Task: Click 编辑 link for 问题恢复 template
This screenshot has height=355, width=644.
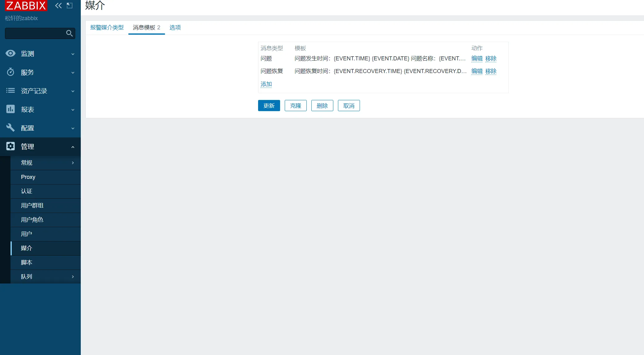Action: coord(477,71)
